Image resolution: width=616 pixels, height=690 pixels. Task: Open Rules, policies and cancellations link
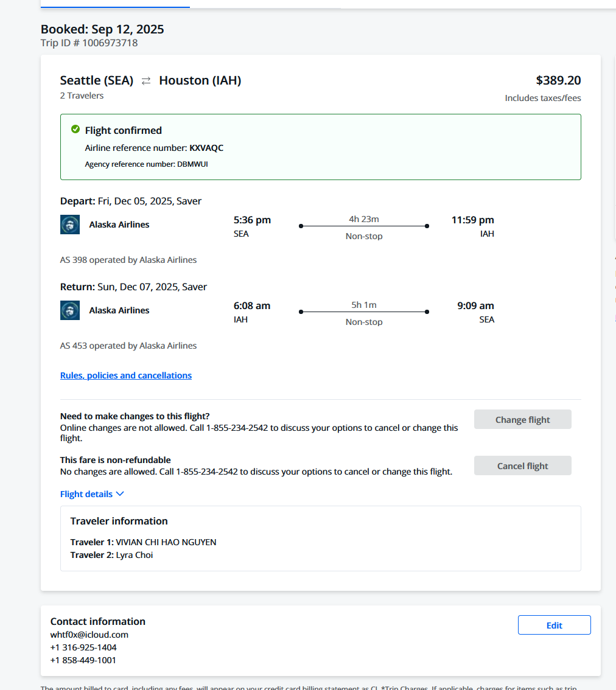tap(126, 375)
